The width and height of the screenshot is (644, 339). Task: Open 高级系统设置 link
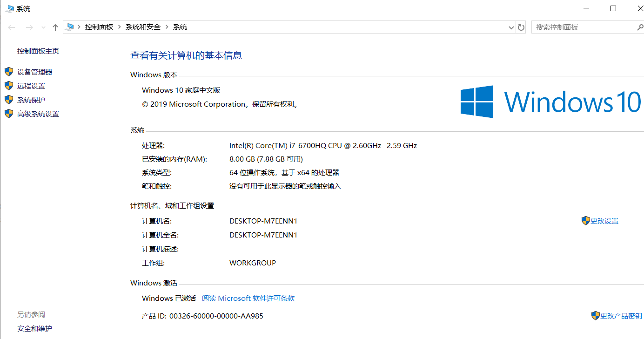point(38,114)
